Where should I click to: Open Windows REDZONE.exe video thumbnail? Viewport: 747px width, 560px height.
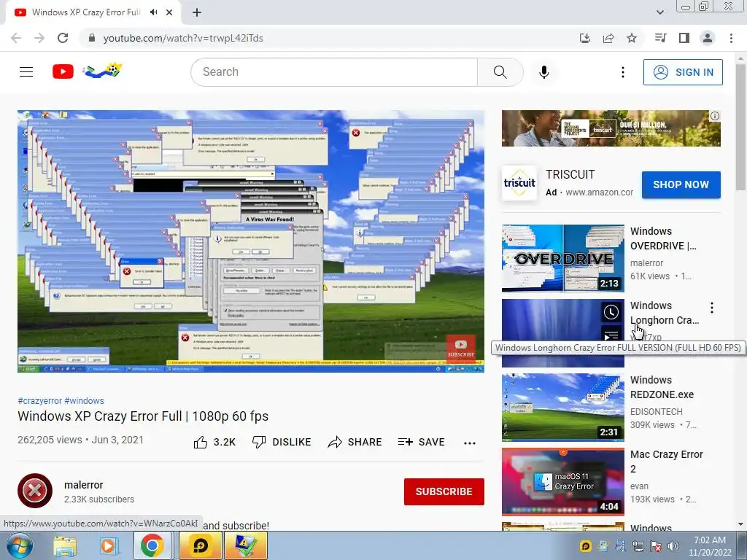pyautogui.click(x=562, y=407)
